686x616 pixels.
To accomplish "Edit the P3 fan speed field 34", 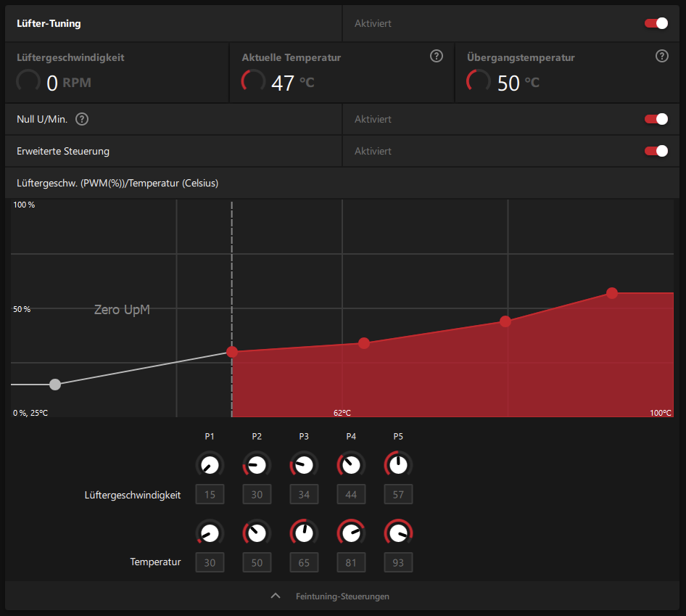I will (x=304, y=494).
